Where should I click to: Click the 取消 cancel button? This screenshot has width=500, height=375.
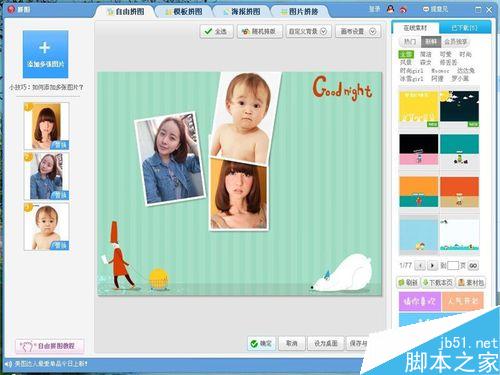[292, 343]
